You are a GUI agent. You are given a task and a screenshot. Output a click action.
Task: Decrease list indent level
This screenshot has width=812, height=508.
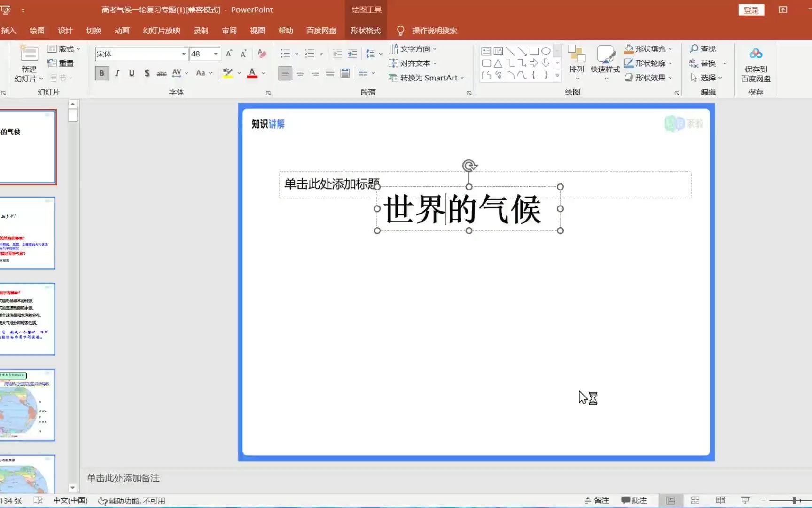[x=337, y=54]
